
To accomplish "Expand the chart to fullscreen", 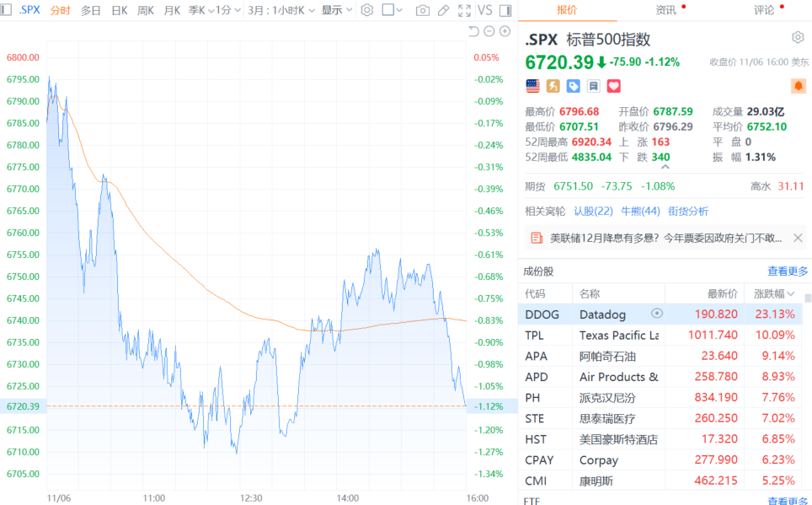I will [464, 10].
